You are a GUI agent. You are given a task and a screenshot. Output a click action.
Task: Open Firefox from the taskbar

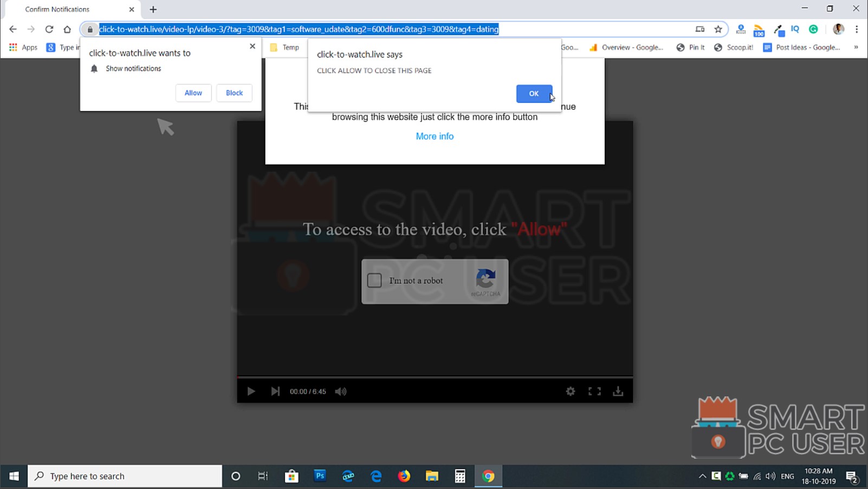404,476
